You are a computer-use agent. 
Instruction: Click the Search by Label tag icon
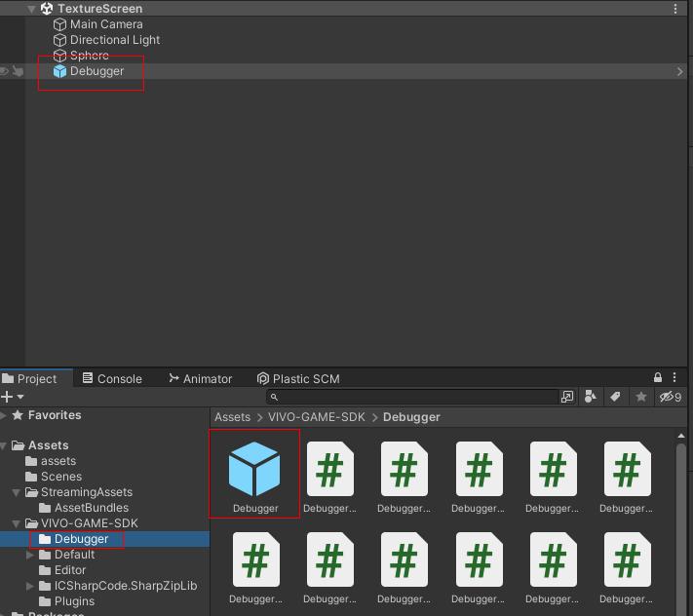click(x=615, y=397)
